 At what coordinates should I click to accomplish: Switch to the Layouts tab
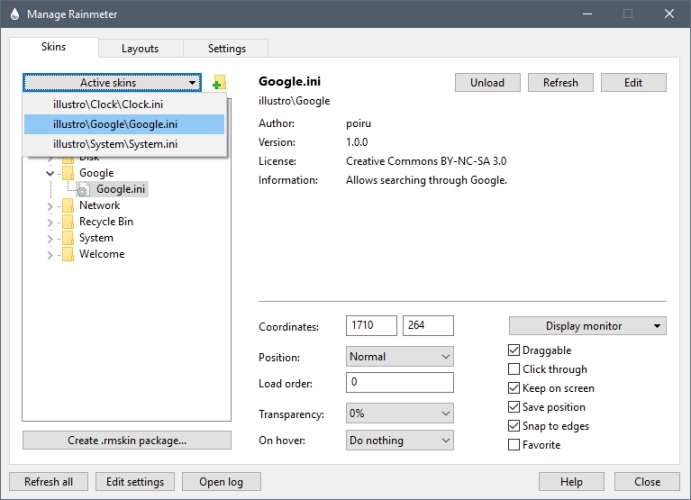[140, 48]
